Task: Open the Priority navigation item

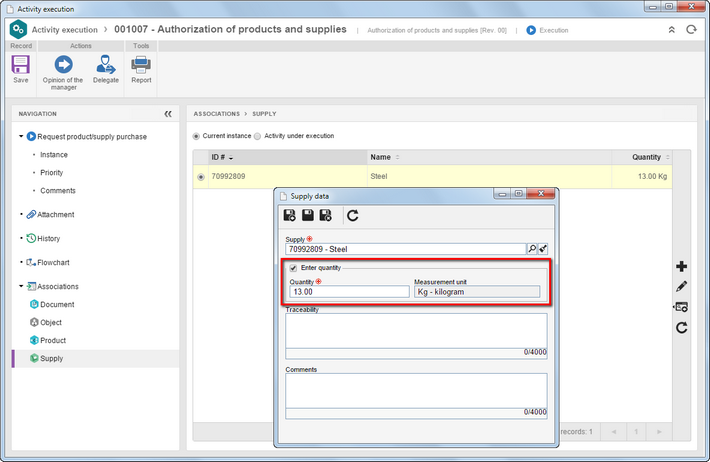Action: coord(52,173)
